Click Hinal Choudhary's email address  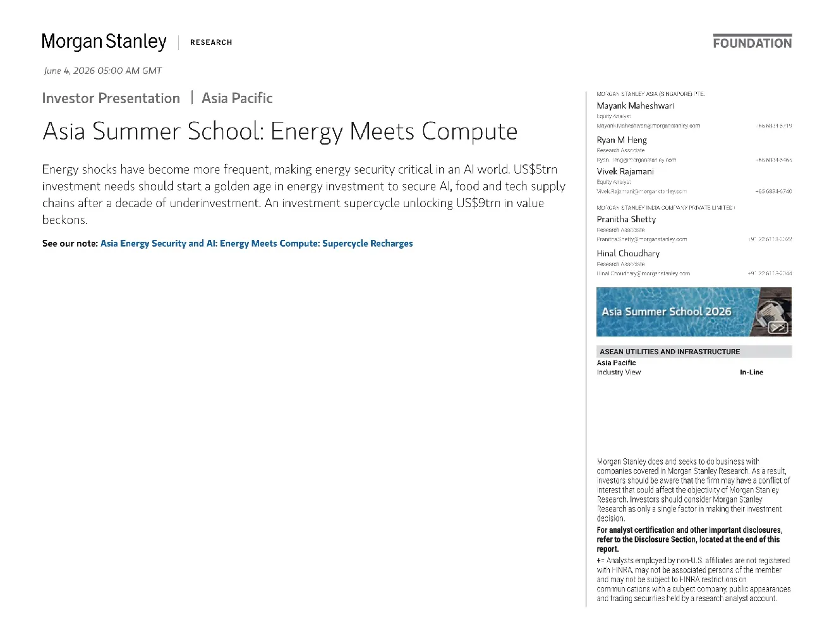(x=643, y=273)
